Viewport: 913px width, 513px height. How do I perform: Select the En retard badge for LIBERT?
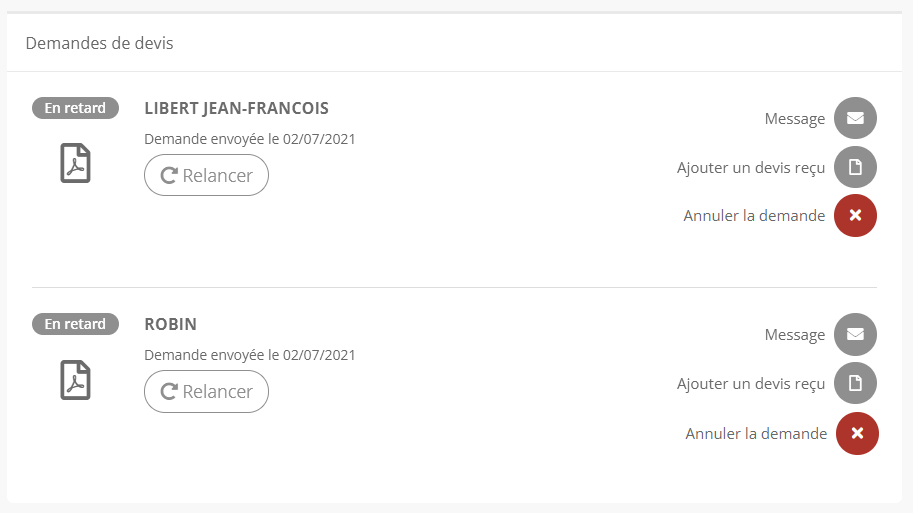point(75,108)
